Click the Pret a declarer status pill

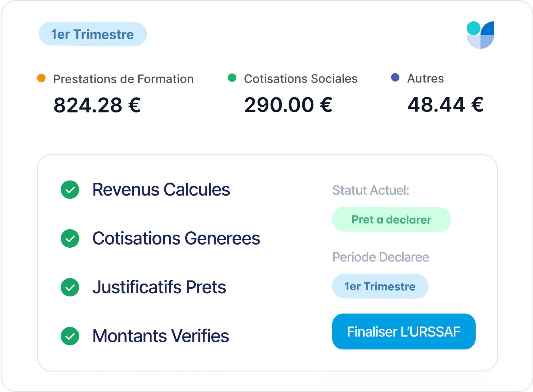click(391, 219)
